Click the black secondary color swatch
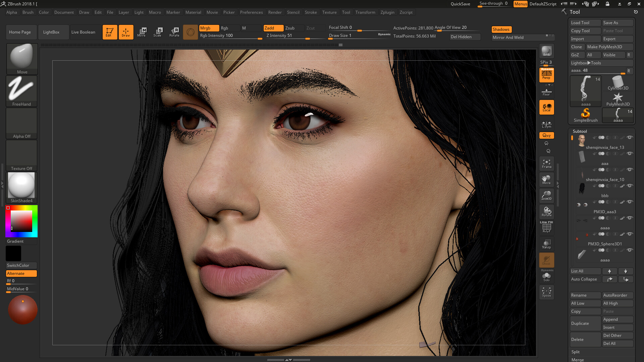This screenshot has height=362, width=644. tap(13, 253)
